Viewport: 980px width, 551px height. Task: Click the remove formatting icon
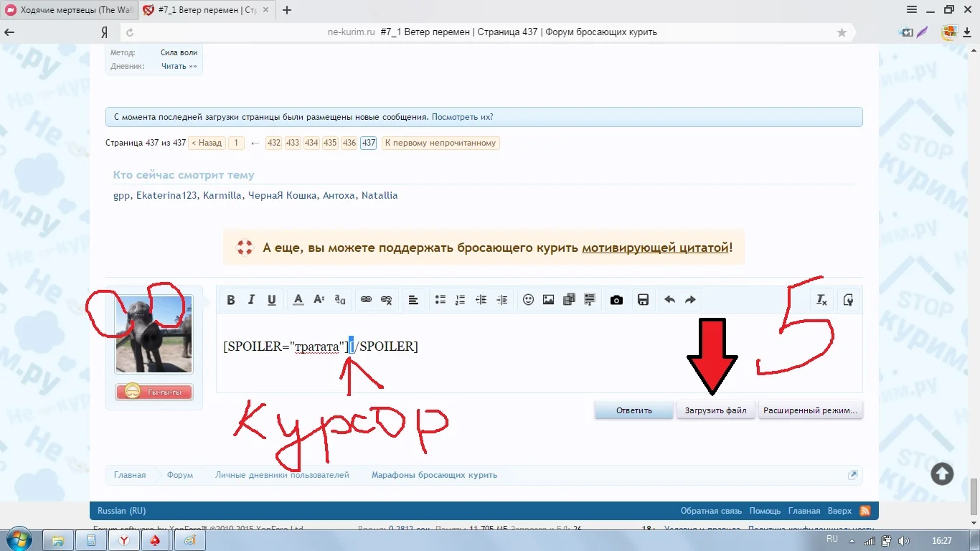[822, 300]
